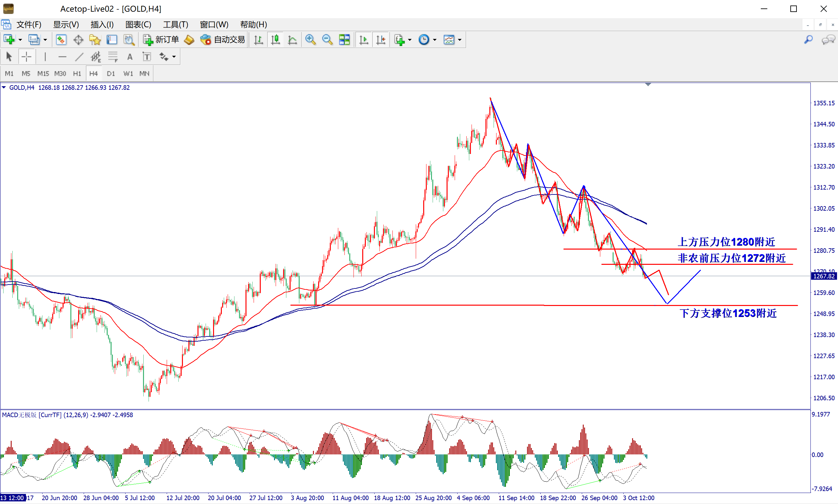
Task: Toggle candlestick chart display
Action: (275, 40)
